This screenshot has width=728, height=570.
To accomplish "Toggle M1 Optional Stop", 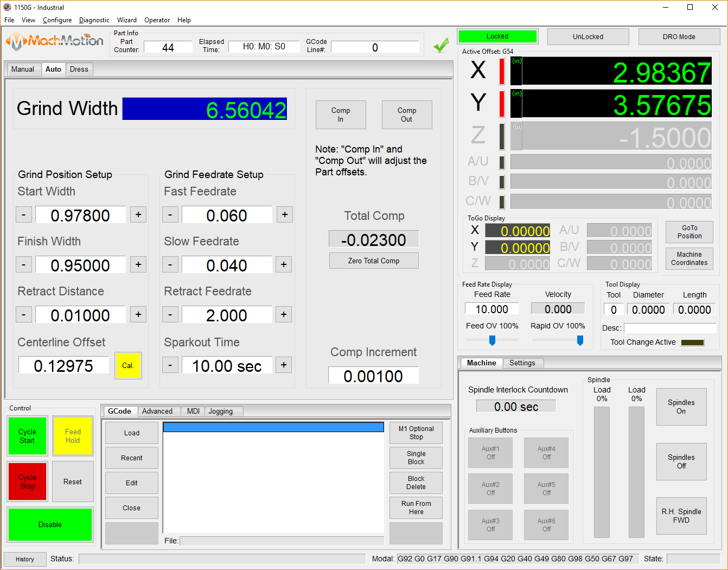I will (416, 433).
